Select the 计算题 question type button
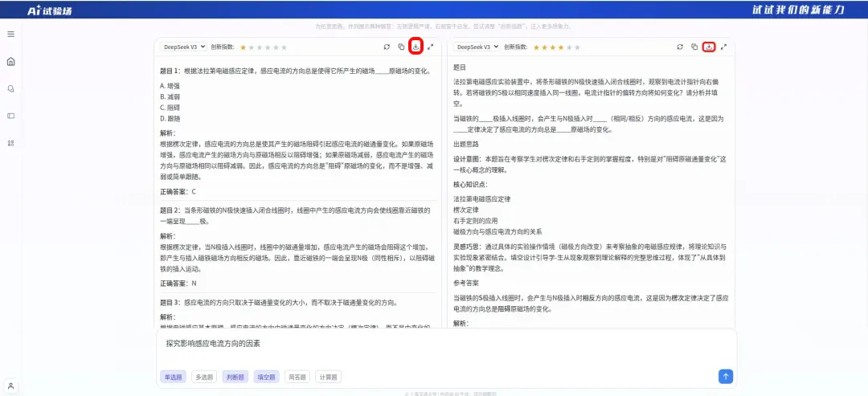The height and width of the screenshot is (396, 868). pyautogui.click(x=328, y=378)
